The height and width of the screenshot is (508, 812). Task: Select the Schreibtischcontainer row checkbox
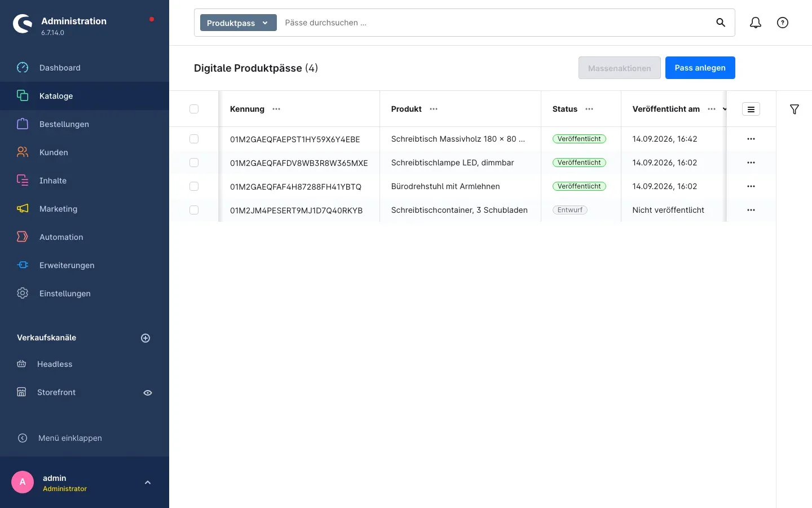[x=194, y=210]
